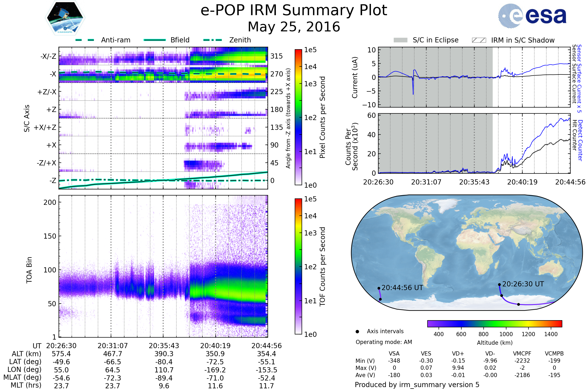Click the ESA logo
The width and height of the screenshot is (588, 392).
point(532,16)
